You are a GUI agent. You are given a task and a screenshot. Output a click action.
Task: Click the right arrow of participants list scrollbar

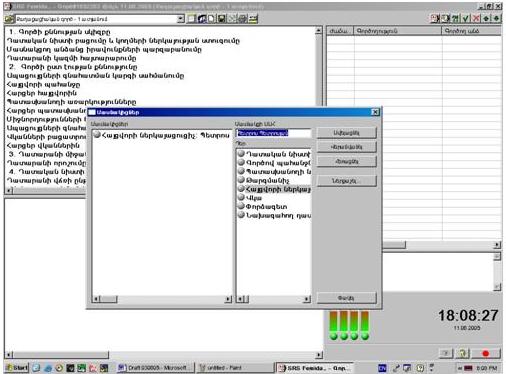[x=228, y=299]
